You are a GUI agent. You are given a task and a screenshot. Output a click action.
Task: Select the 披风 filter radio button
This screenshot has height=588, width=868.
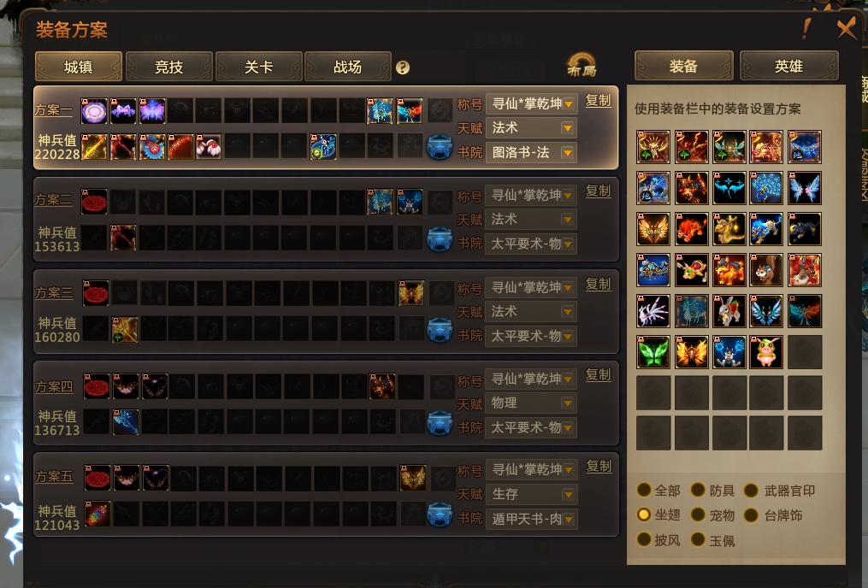click(644, 539)
